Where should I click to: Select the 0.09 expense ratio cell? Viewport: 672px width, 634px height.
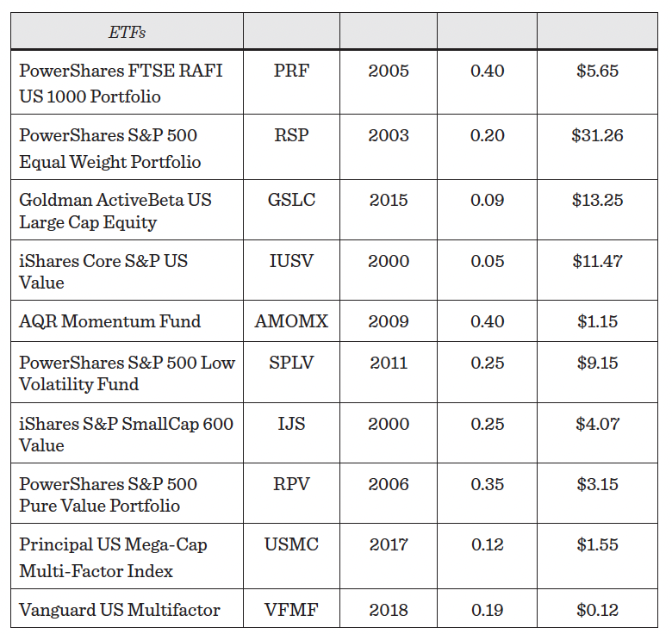tap(487, 200)
